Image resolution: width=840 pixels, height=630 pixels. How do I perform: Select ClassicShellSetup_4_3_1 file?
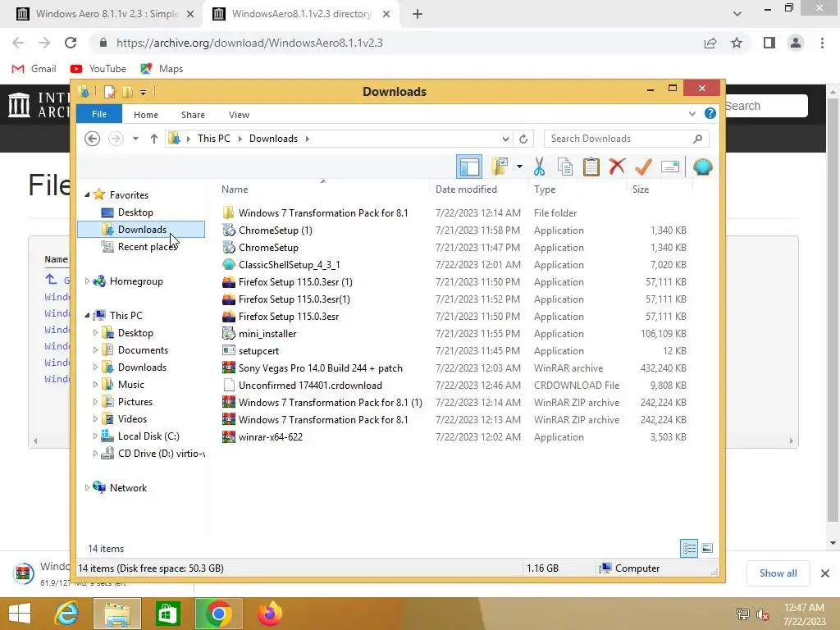[289, 265]
